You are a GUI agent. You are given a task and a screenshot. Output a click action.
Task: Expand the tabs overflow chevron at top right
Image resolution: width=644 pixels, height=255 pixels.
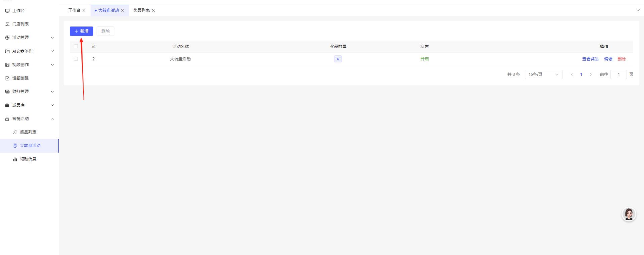click(638, 10)
